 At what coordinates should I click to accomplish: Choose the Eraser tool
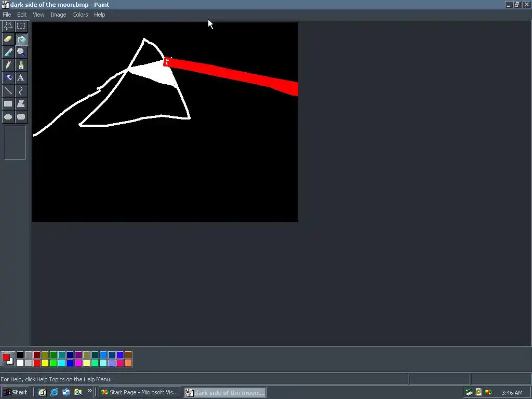pyautogui.click(x=8, y=39)
